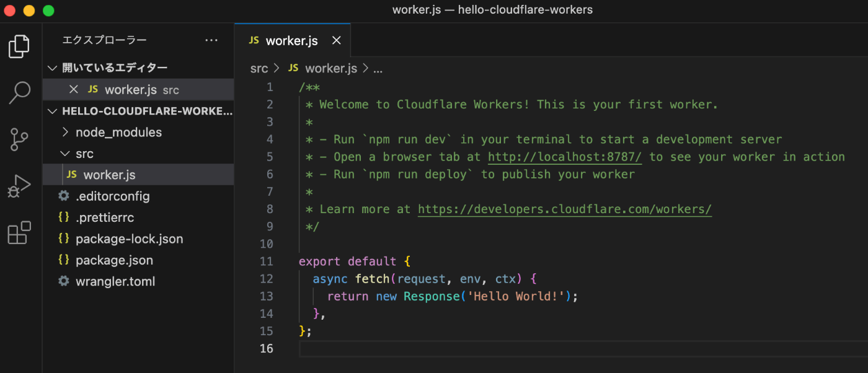The image size is (868, 373).
Task: Click the 'ctx' parameter on line 12
Action: pos(505,279)
